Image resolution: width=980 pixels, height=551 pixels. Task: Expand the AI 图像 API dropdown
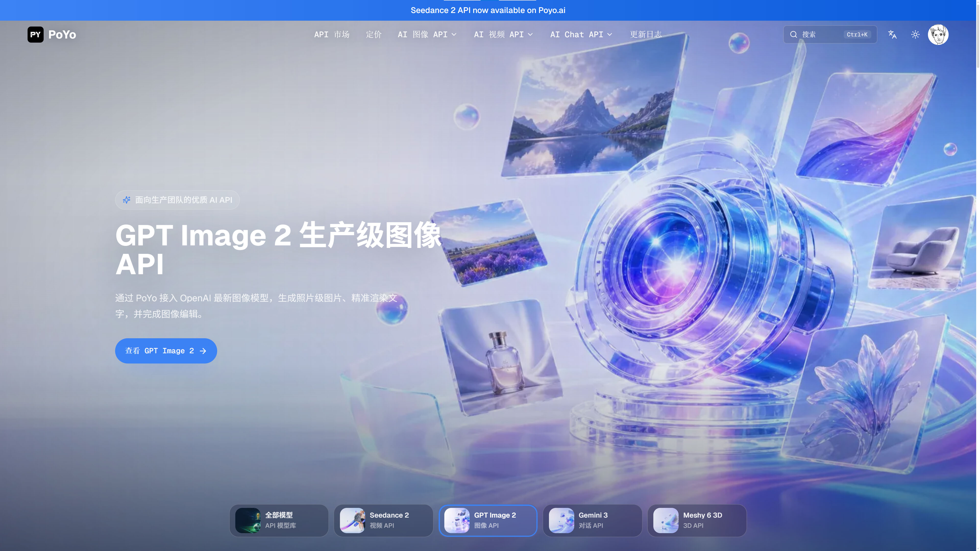[427, 35]
